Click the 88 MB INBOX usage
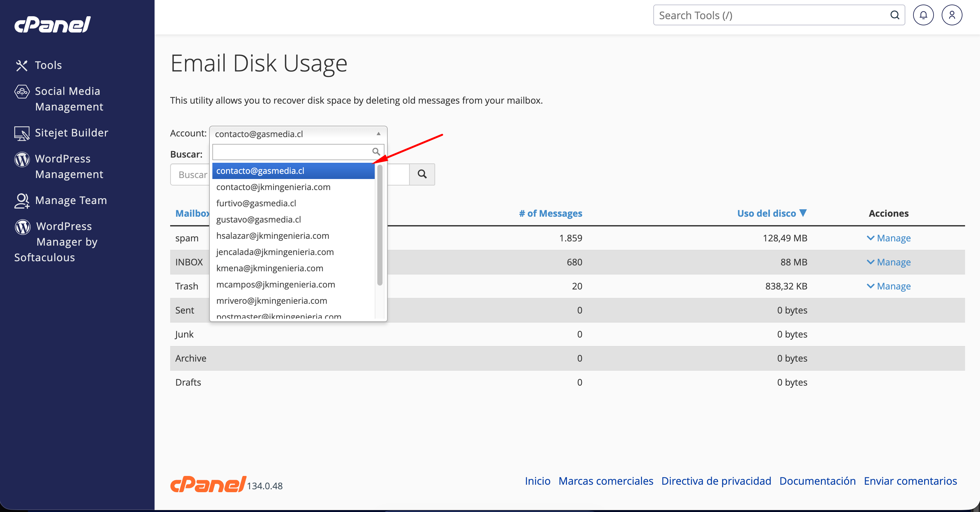980x512 pixels. pos(794,262)
